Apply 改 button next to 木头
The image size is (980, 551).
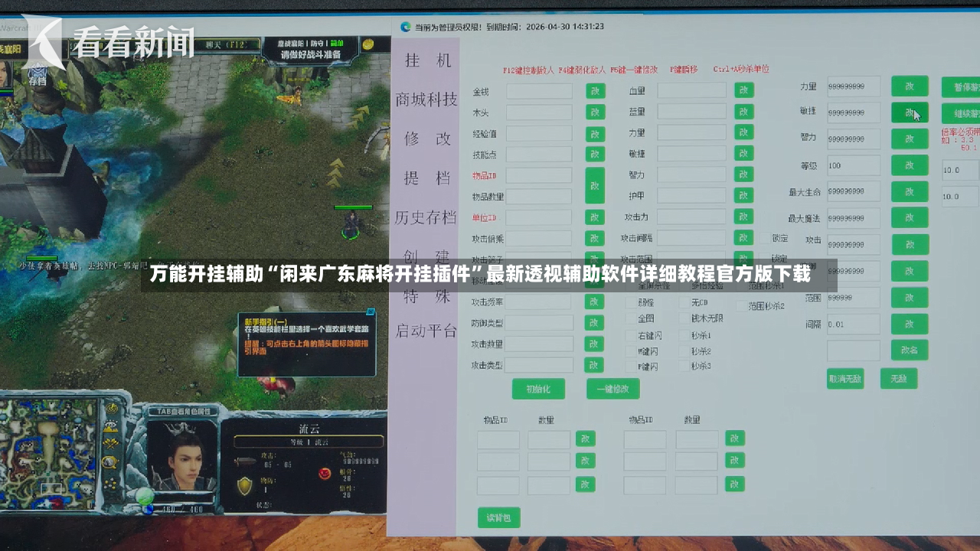point(596,112)
